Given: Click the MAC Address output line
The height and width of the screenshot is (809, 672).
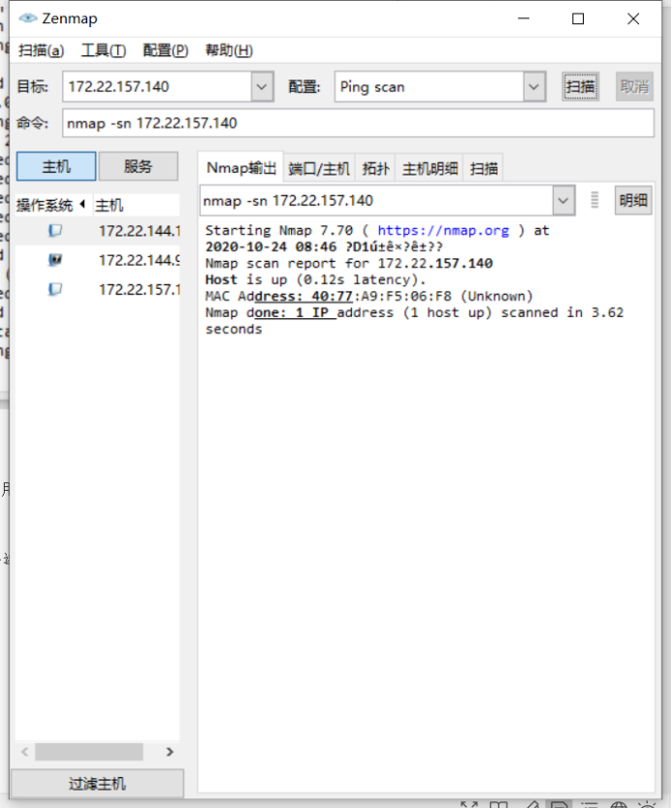Looking at the screenshot, I should coord(368,296).
